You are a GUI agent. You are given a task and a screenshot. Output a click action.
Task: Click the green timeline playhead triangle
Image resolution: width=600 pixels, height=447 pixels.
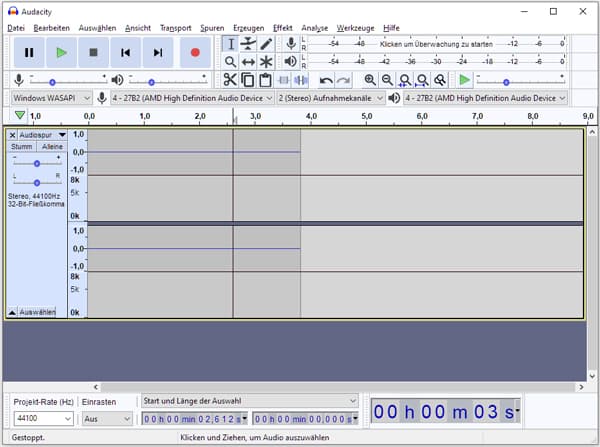pyautogui.click(x=20, y=115)
